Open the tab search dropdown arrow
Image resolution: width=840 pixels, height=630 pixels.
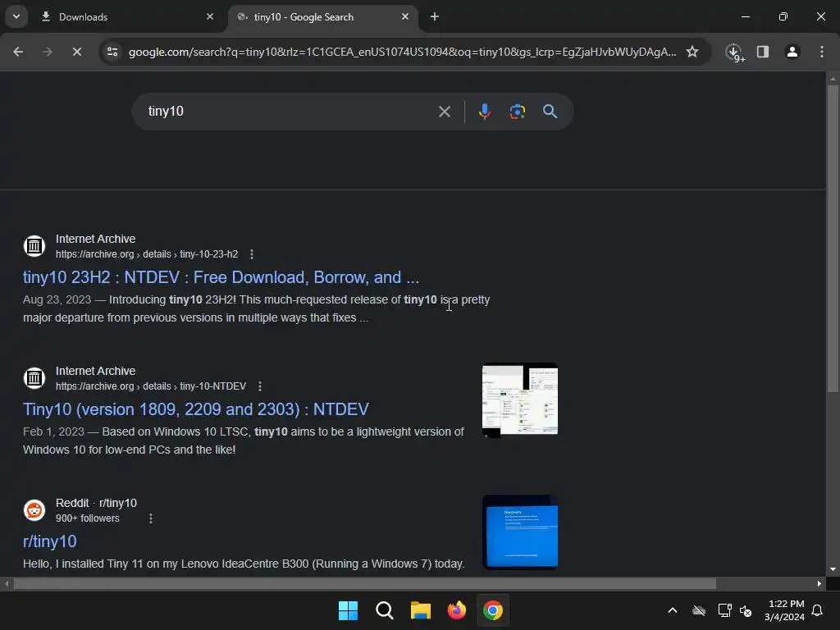click(16, 16)
